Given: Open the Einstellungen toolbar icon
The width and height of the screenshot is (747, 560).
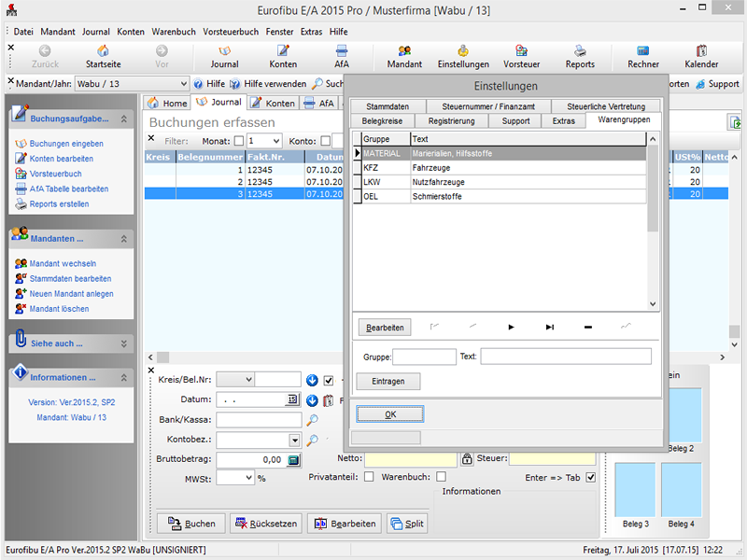Looking at the screenshot, I should coord(463,57).
